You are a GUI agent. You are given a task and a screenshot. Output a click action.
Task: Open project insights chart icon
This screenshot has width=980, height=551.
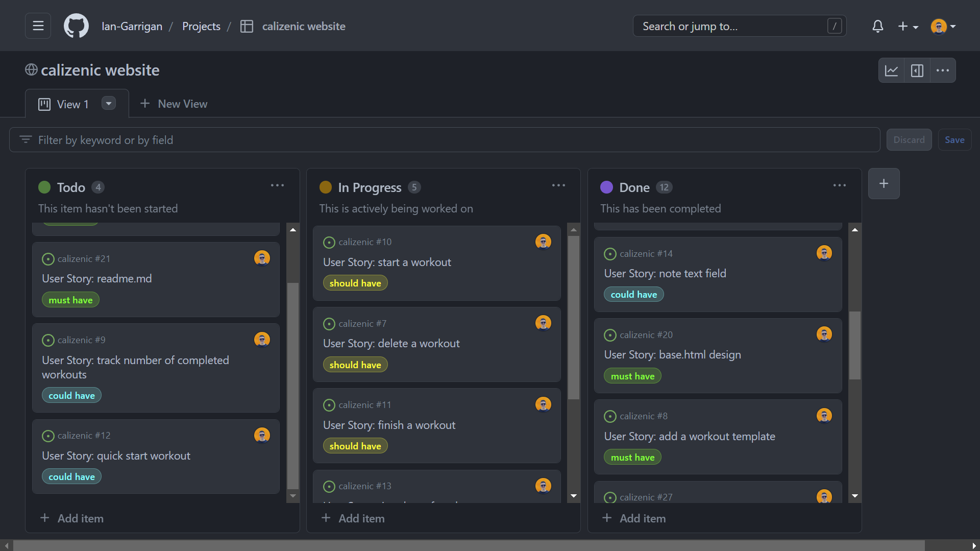(891, 70)
